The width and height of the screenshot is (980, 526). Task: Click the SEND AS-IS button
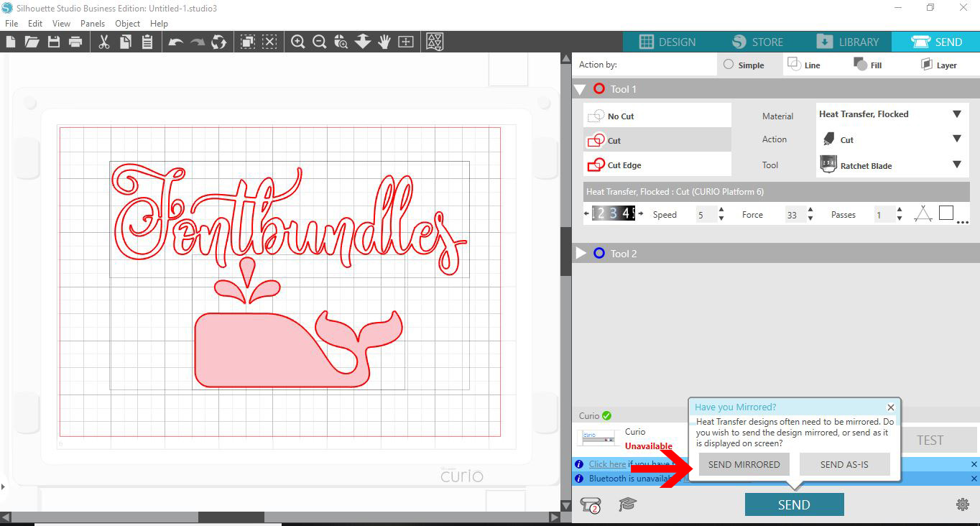coord(844,464)
